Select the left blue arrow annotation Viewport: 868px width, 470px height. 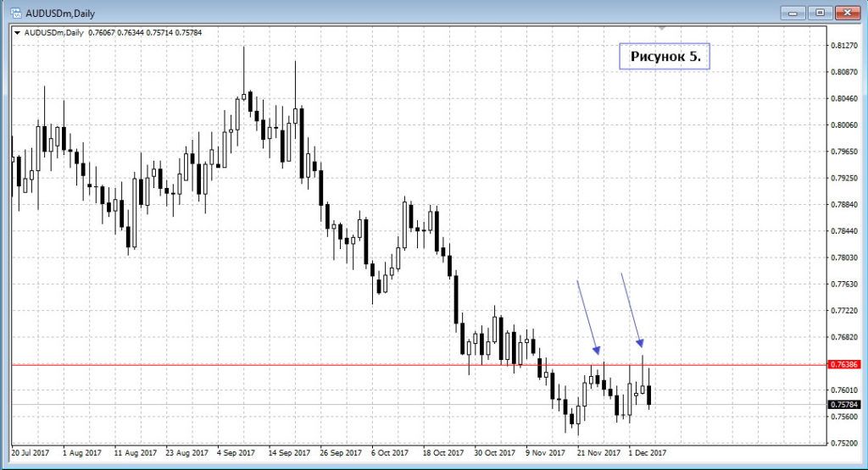coord(587,318)
